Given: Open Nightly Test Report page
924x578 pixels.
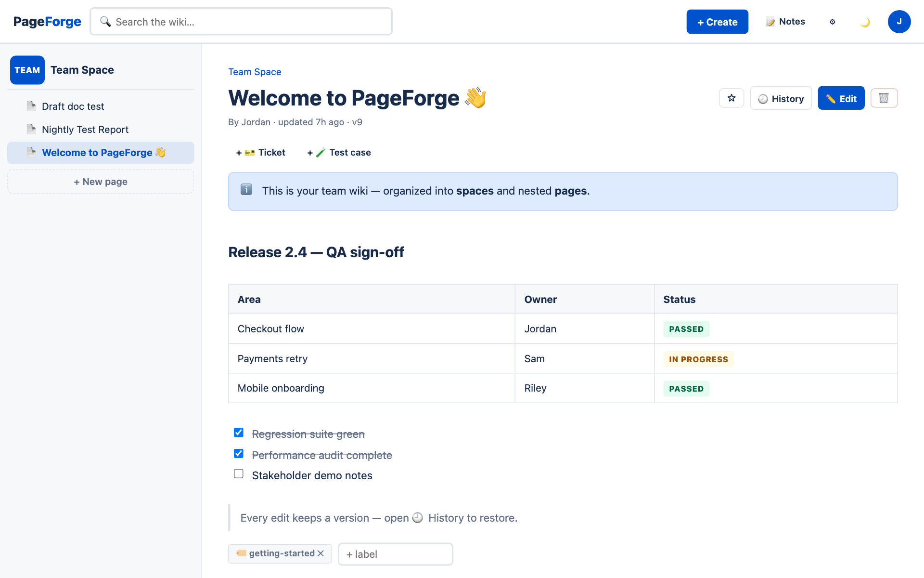Looking at the screenshot, I should pos(101,130).
